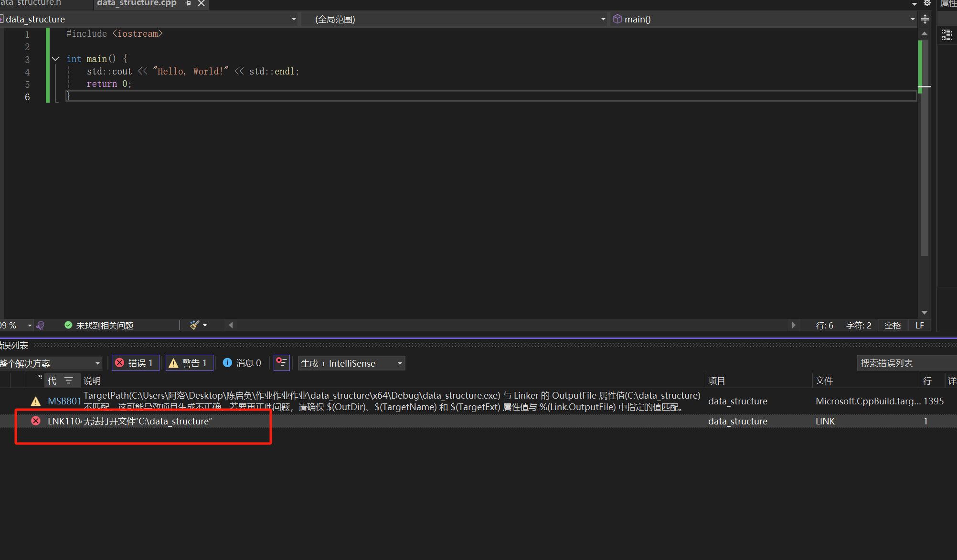This screenshot has width=957, height=560.
Task: Toggle the 警告 1 warnings filter
Action: pos(189,363)
